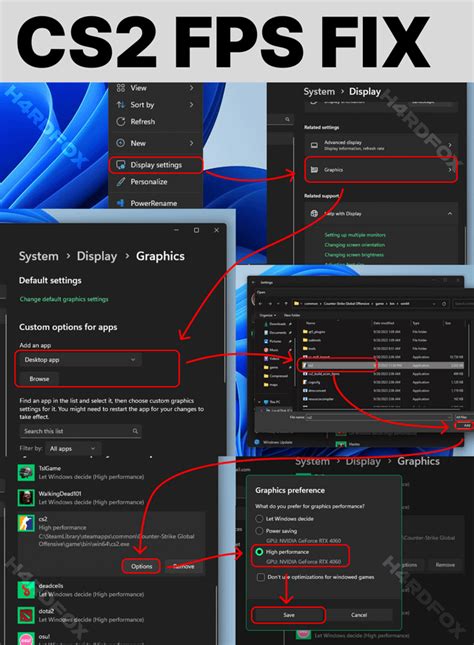Click the Remove button beside Options for cs2

point(184,566)
